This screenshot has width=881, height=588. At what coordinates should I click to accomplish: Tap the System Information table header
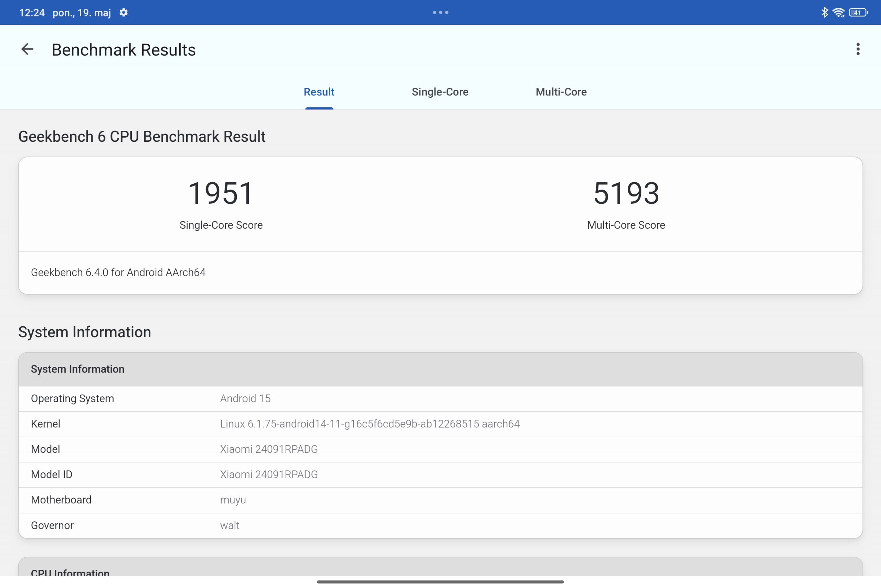440,370
